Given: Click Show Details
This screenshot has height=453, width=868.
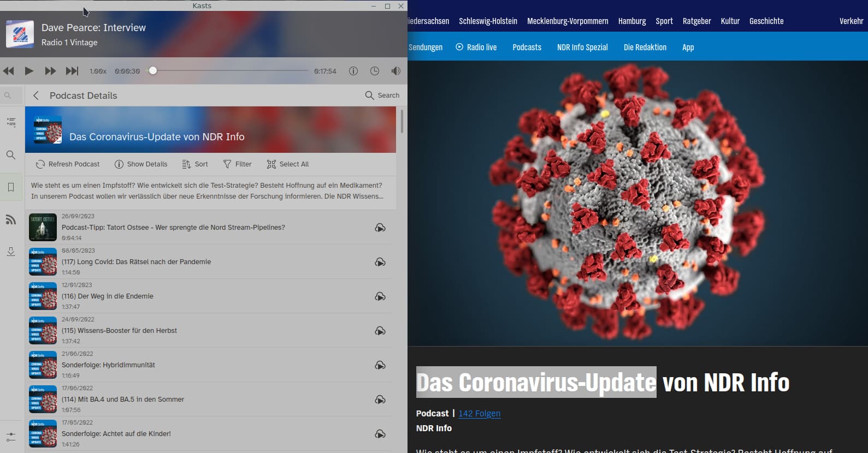Looking at the screenshot, I should (x=141, y=164).
